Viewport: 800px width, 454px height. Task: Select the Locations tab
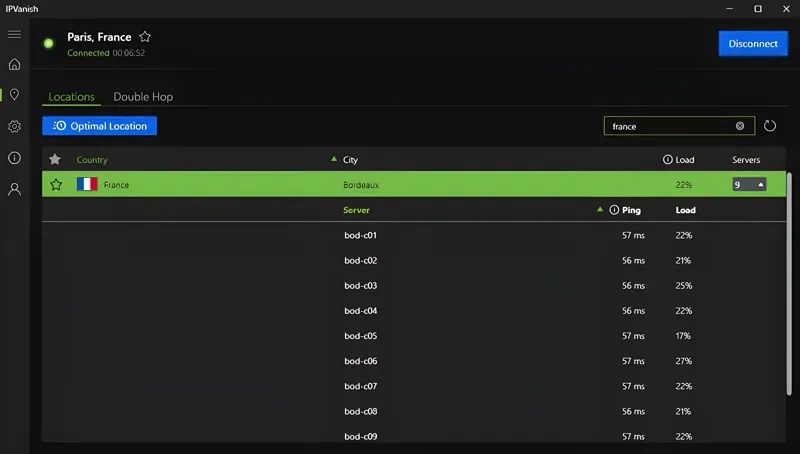[71, 97]
